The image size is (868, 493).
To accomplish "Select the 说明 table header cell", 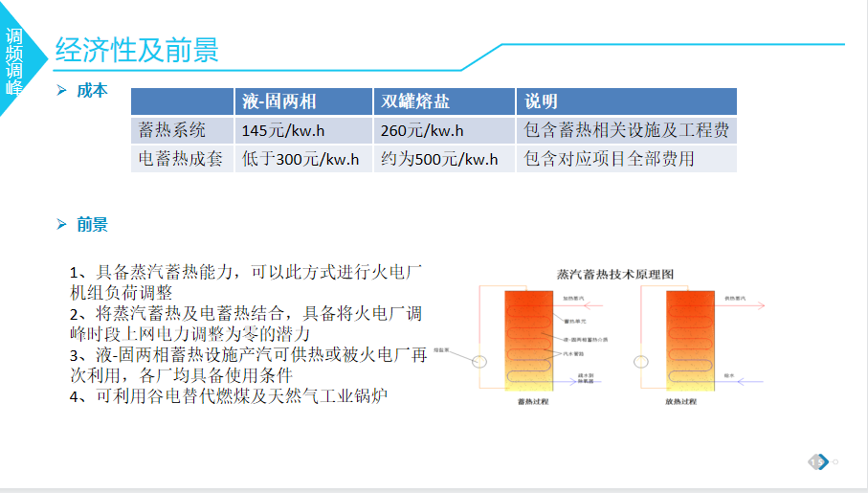I will 626,101.
